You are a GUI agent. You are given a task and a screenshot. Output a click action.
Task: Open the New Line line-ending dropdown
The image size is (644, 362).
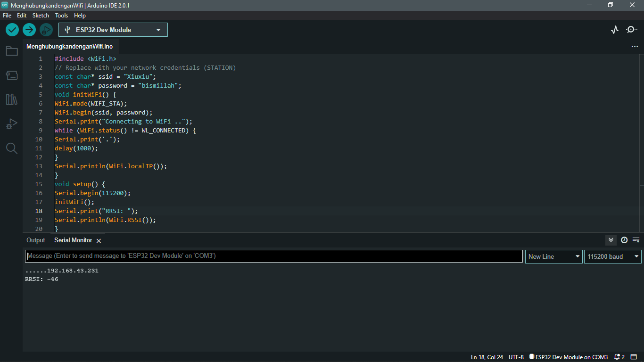click(553, 256)
